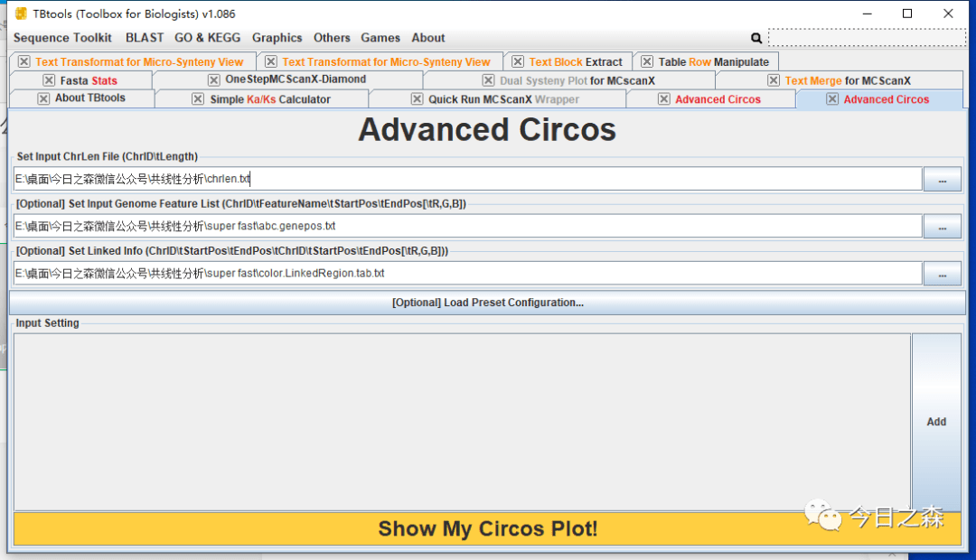The height and width of the screenshot is (560, 976).
Task: Click Show My Circos Plot! button
Action: click(487, 529)
